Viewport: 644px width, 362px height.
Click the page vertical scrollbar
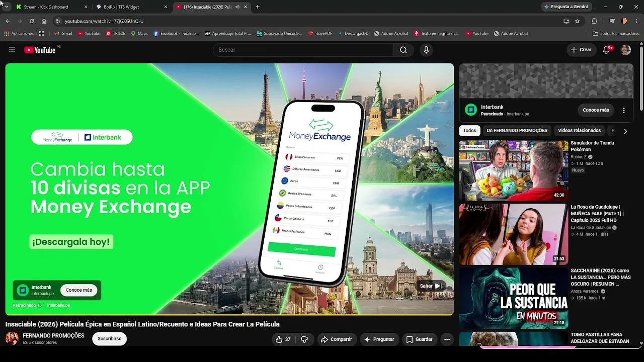click(x=641, y=78)
